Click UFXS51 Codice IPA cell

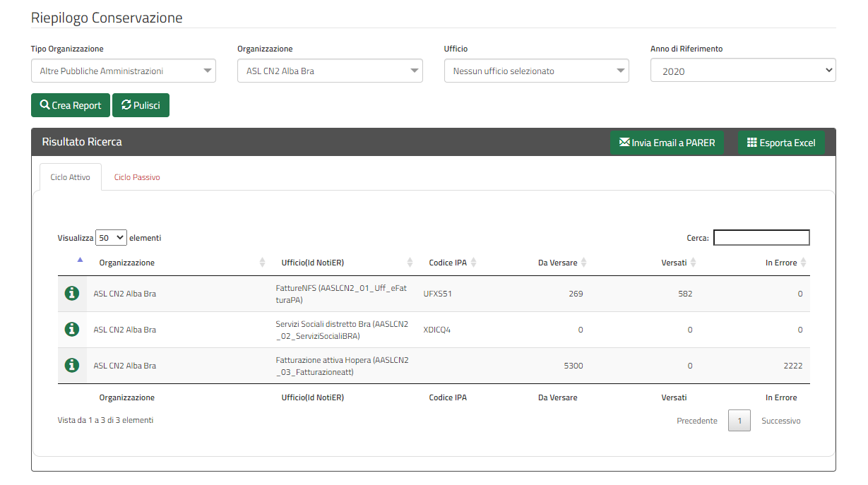click(x=437, y=294)
